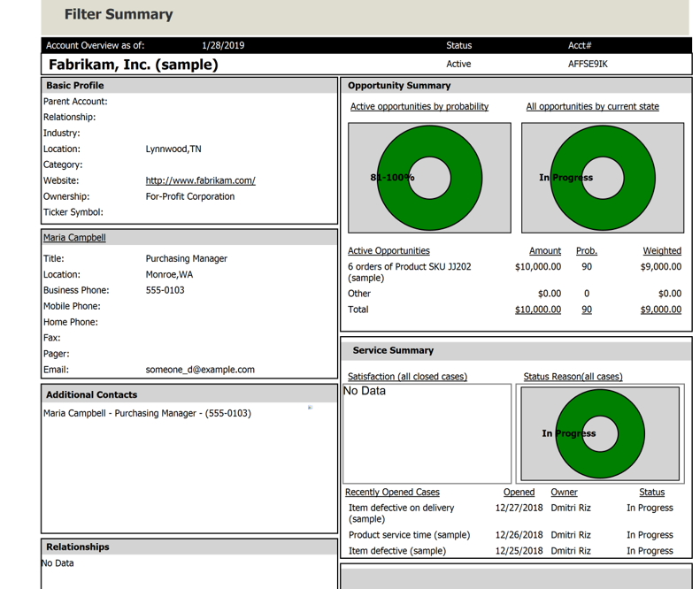Click the $9,000.00 weighted value in SKU row
Screen dimensions: 700x589
coord(661,267)
